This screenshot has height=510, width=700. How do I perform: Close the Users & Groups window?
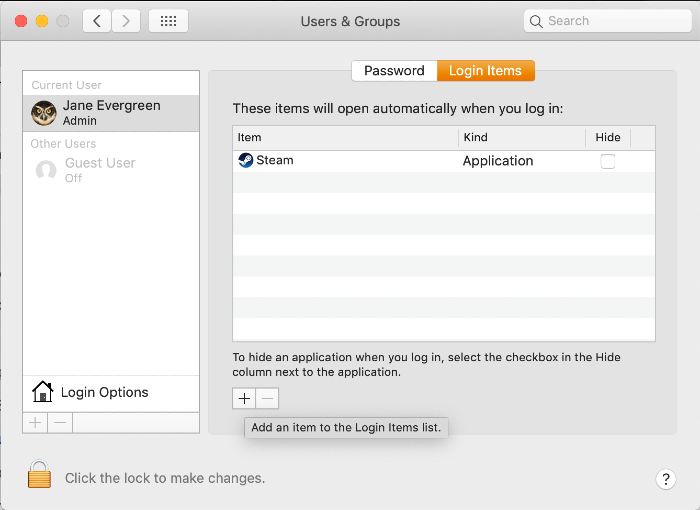21,21
